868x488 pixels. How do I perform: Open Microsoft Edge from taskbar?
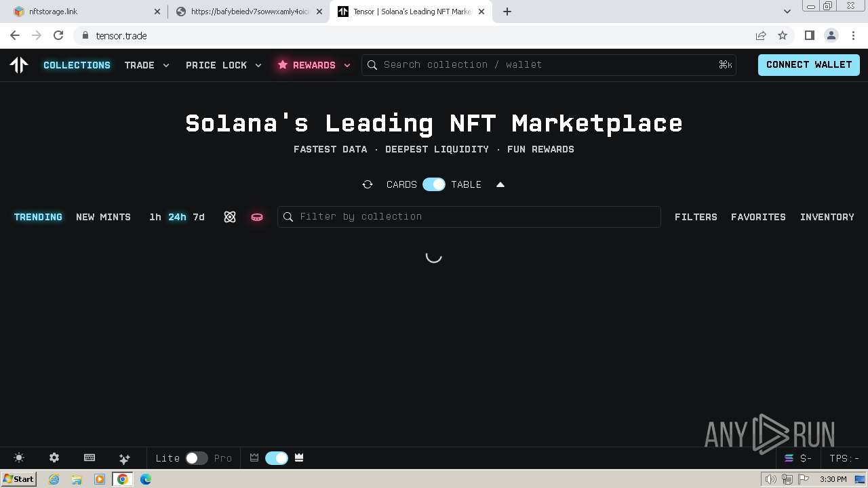tap(146, 479)
